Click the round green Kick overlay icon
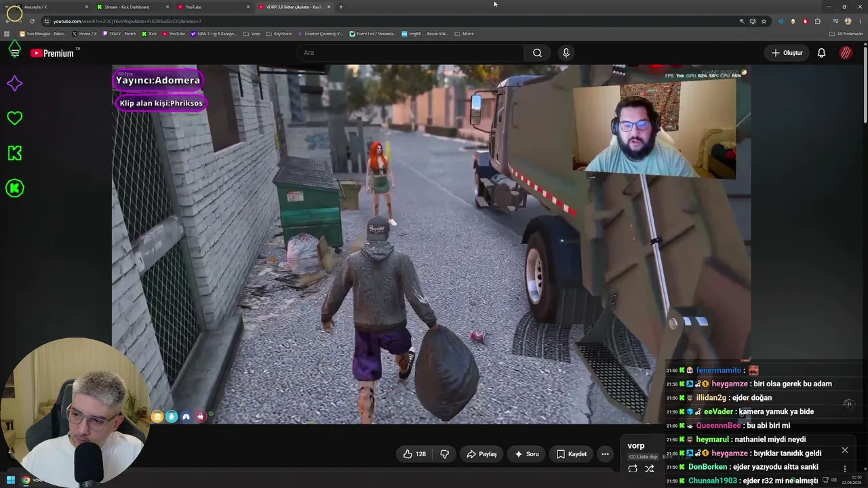 coord(14,188)
